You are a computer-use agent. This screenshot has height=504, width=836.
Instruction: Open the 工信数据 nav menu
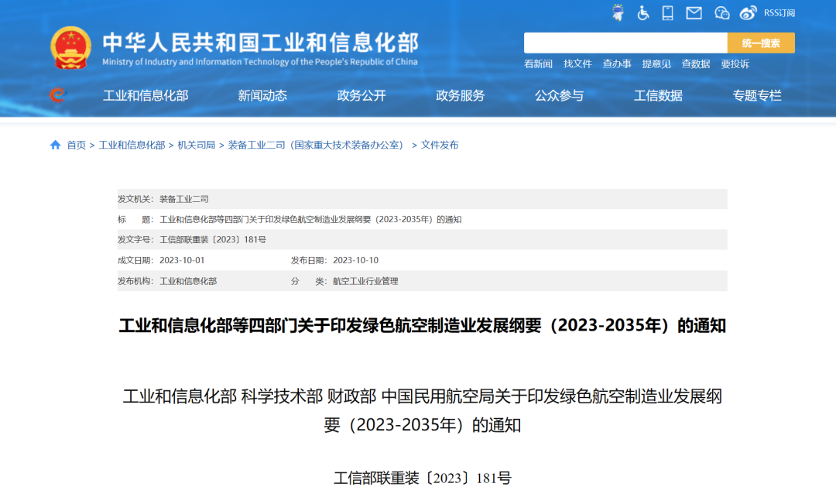click(658, 95)
